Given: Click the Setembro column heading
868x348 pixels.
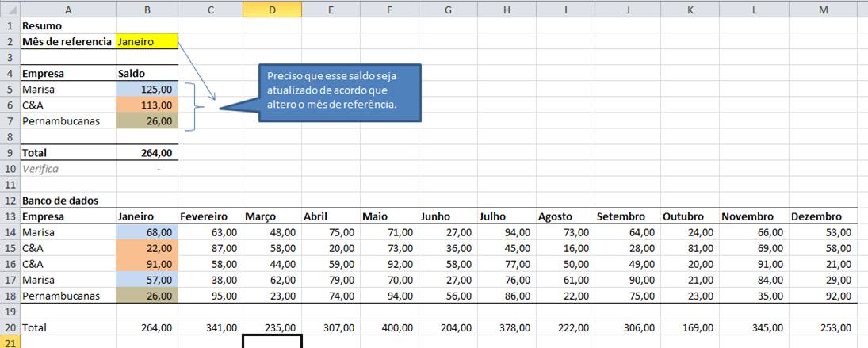Looking at the screenshot, I should point(628,216).
